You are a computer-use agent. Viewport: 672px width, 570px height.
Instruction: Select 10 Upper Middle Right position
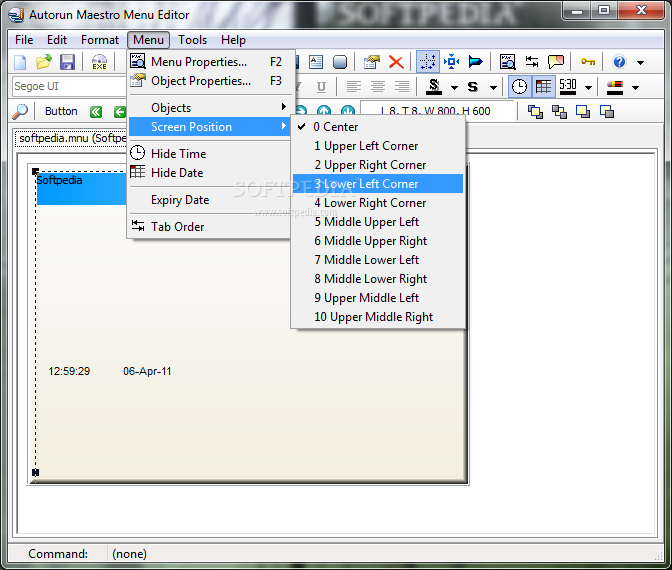pyautogui.click(x=378, y=317)
